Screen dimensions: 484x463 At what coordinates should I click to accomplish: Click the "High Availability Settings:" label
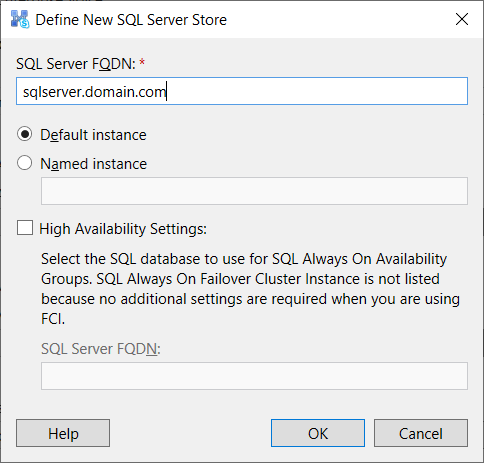click(123, 229)
